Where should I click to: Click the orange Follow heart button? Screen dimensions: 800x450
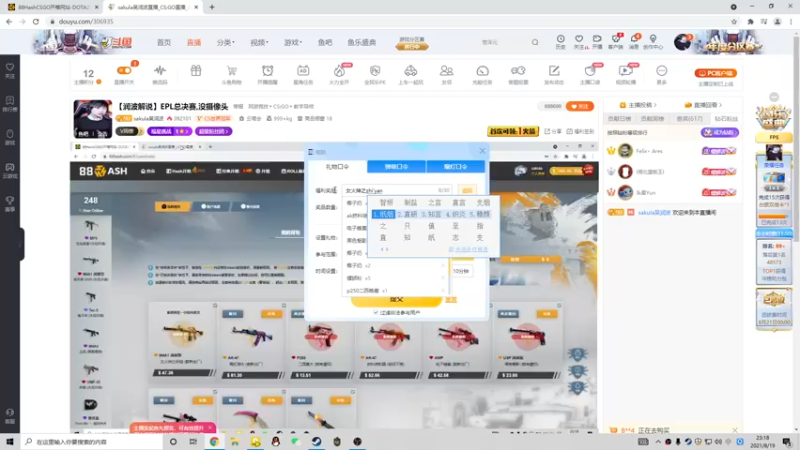(580, 106)
